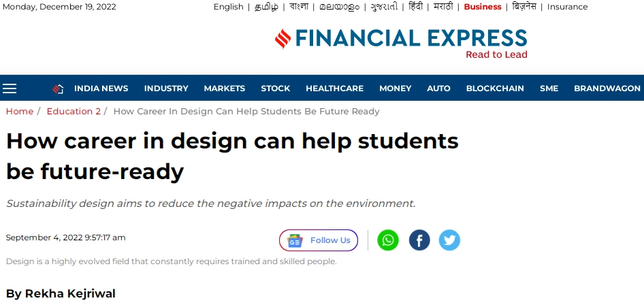
Task: Open the hamburger menu icon
Action: (10, 89)
